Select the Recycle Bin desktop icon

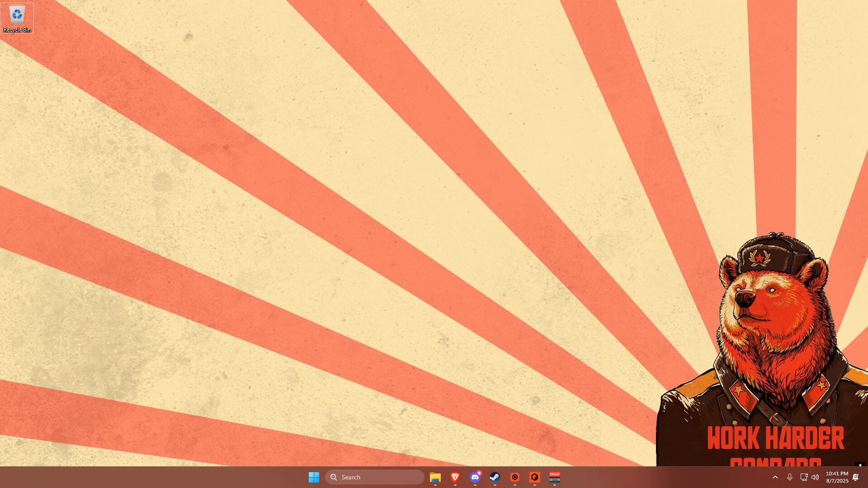click(x=17, y=19)
